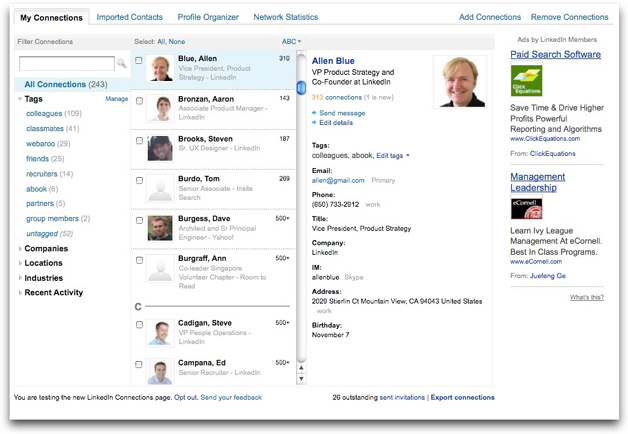
Task: Filter by webaroo tag
Action: 48,144
